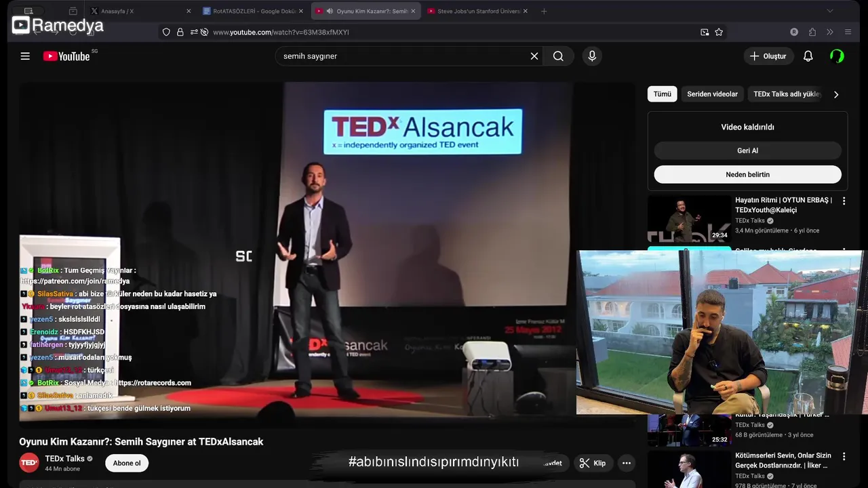Run search with the magnifier button

coord(558,56)
